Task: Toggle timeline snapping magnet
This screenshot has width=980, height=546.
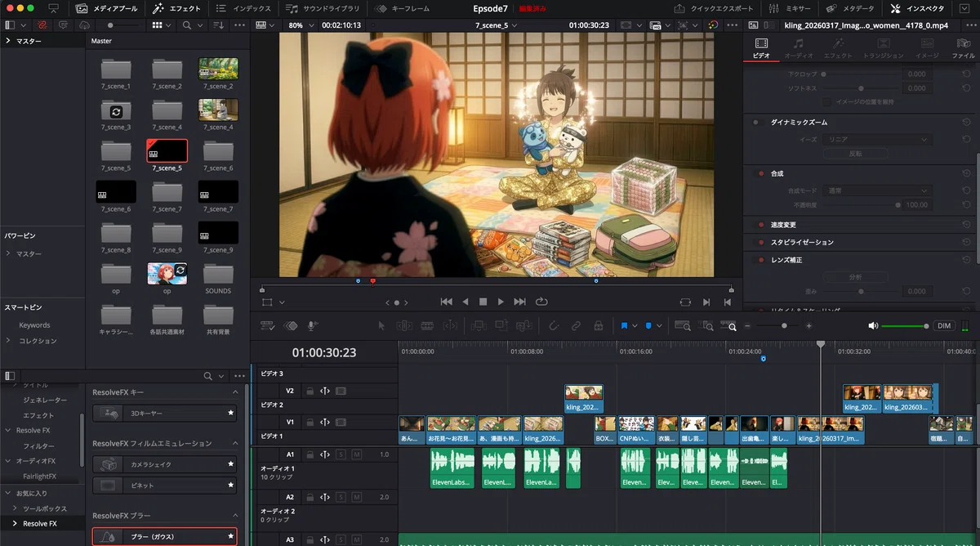Action: click(x=554, y=325)
